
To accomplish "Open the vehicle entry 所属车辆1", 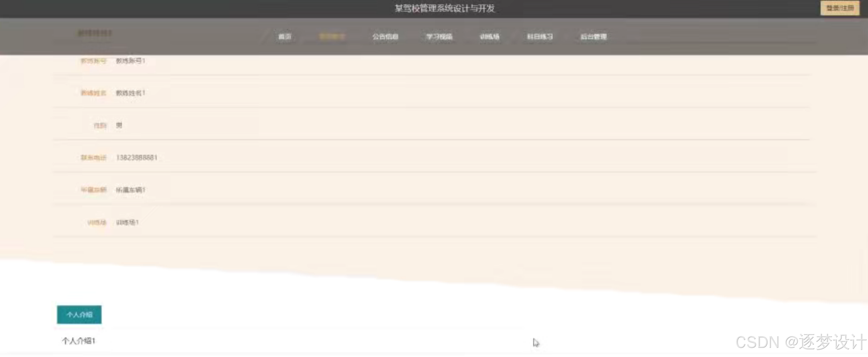I will (130, 190).
